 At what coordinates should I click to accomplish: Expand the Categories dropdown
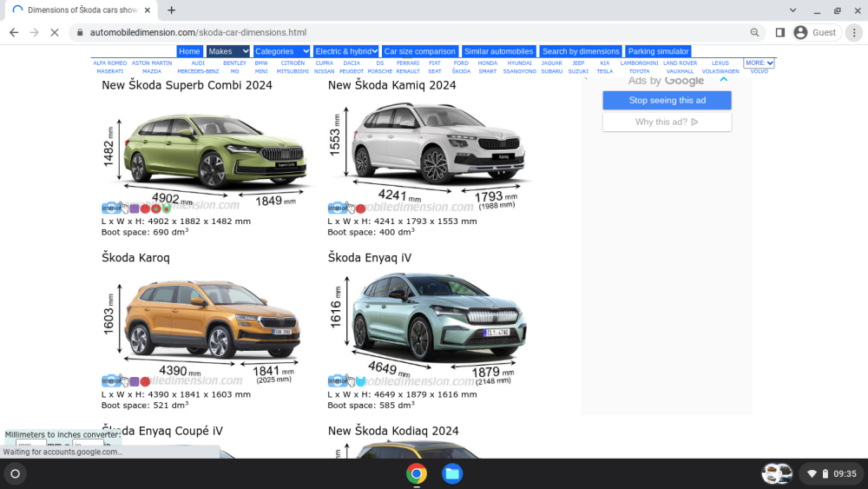pos(281,51)
